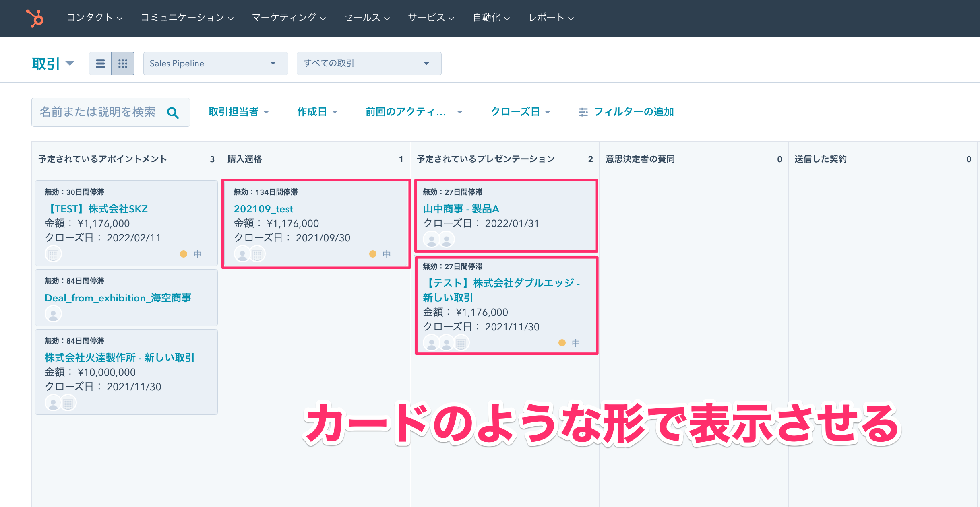Open deal 株式会社火達製作所 - 新しい取引
This screenshot has height=507, width=980.
(120, 358)
